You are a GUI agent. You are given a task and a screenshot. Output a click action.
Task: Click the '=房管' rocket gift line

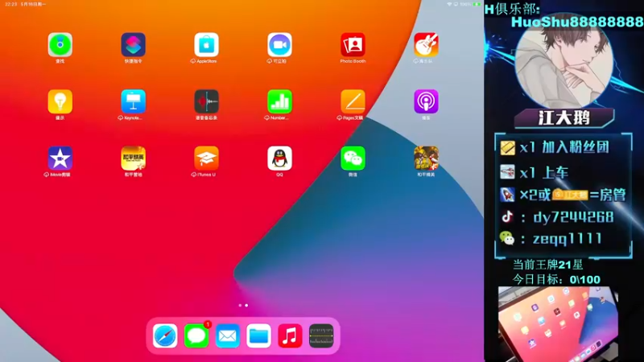563,194
